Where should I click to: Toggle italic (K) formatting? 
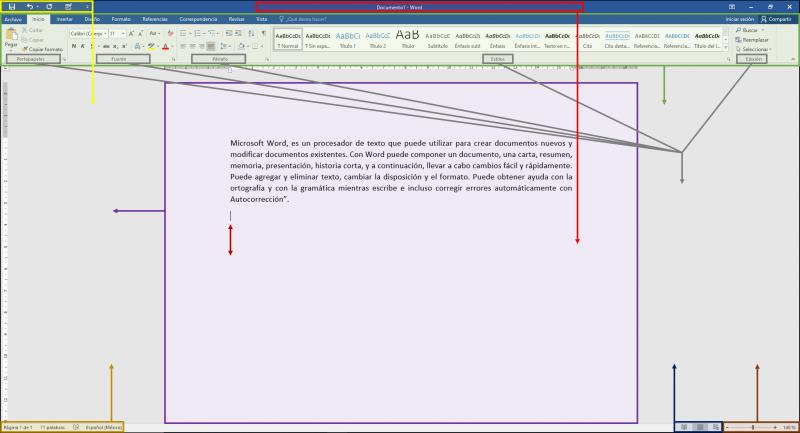[x=83, y=46]
